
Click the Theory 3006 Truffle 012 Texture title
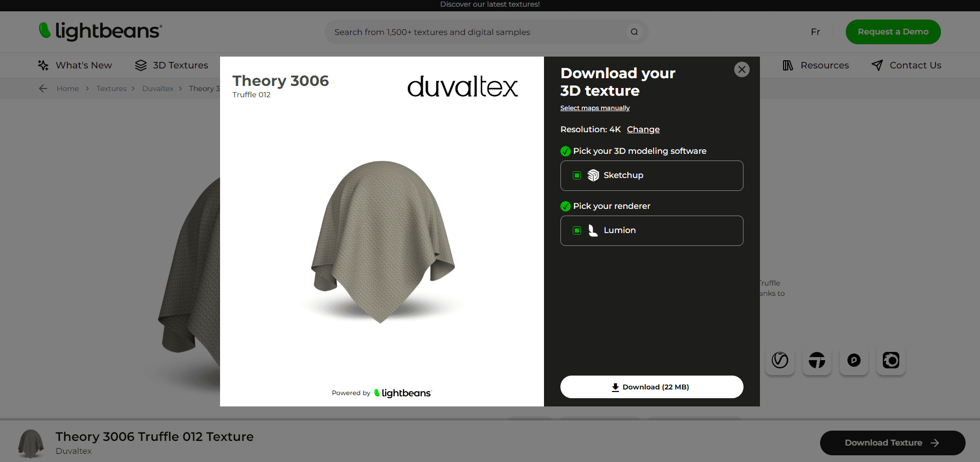point(154,437)
